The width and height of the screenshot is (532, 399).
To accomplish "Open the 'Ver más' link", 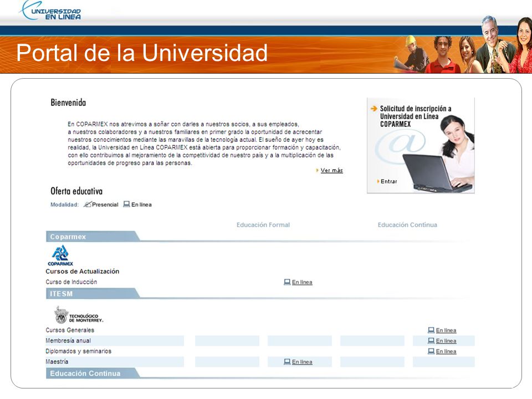I will point(331,170).
